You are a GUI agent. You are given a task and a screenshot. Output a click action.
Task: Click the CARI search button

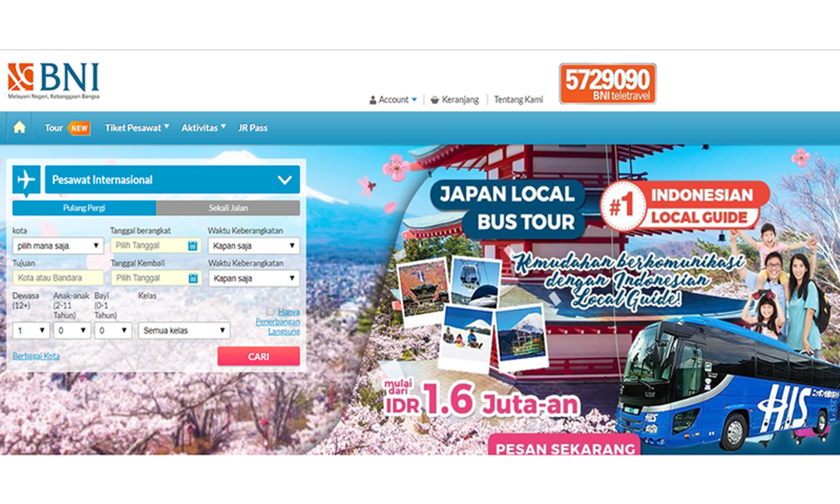[x=258, y=356]
